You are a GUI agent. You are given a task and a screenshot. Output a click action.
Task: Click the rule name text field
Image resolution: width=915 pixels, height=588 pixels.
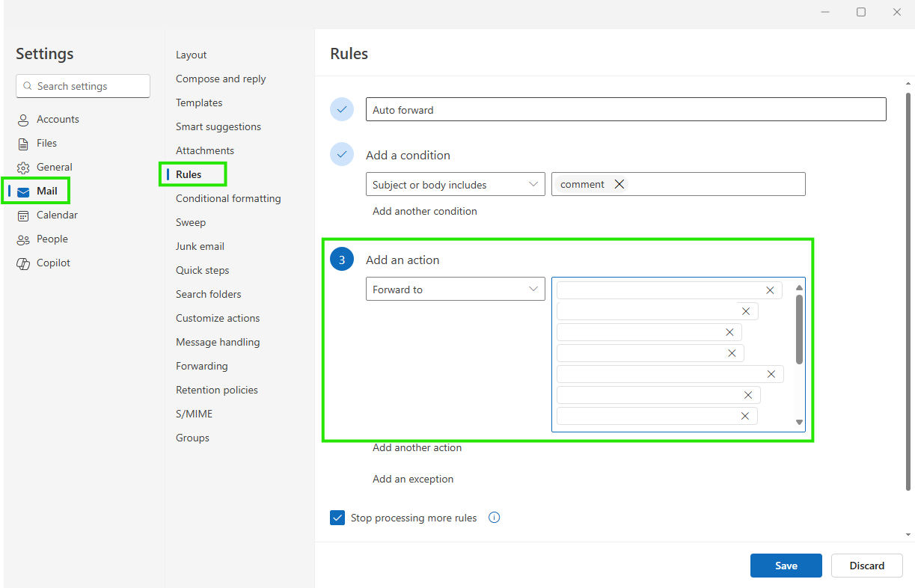[x=625, y=110]
